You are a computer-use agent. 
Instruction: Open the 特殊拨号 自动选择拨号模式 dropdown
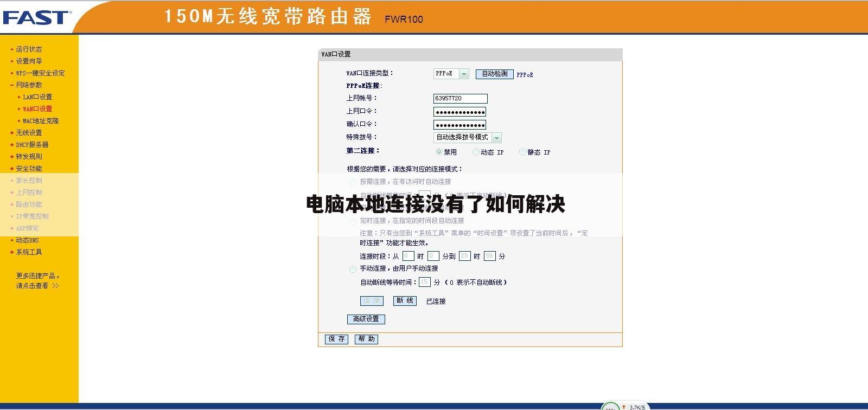pyautogui.click(x=467, y=137)
